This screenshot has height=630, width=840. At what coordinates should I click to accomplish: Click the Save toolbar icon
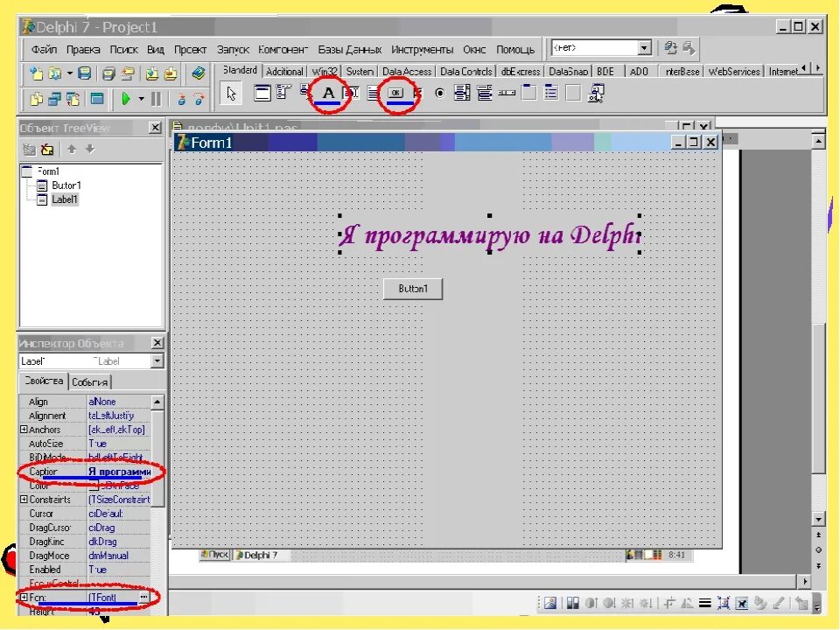coord(84,73)
